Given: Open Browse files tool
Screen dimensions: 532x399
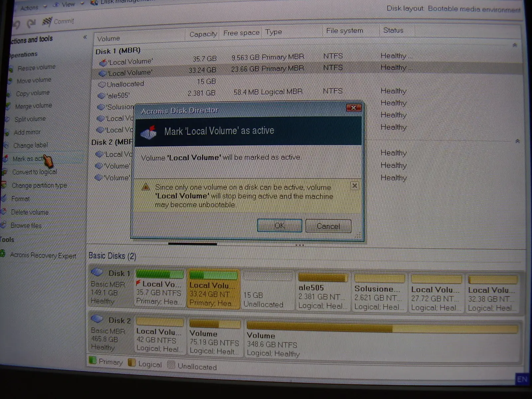Looking at the screenshot, I should (26, 225).
